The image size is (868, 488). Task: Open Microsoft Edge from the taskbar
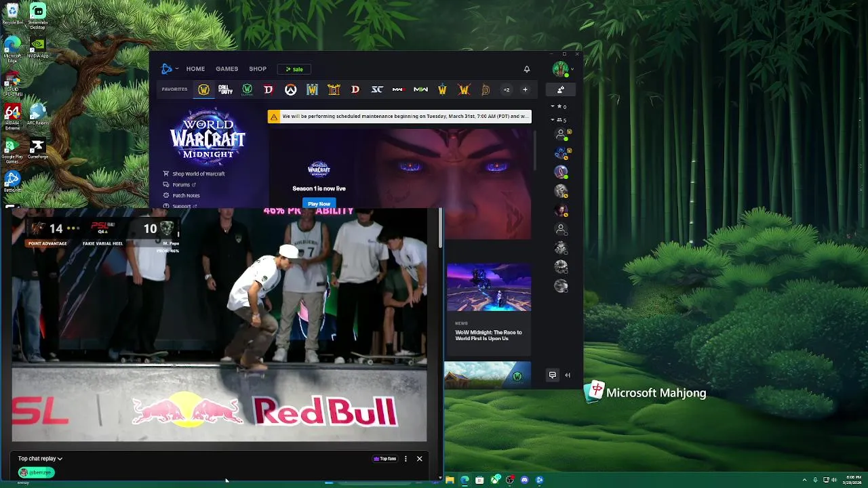[x=465, y=480]
